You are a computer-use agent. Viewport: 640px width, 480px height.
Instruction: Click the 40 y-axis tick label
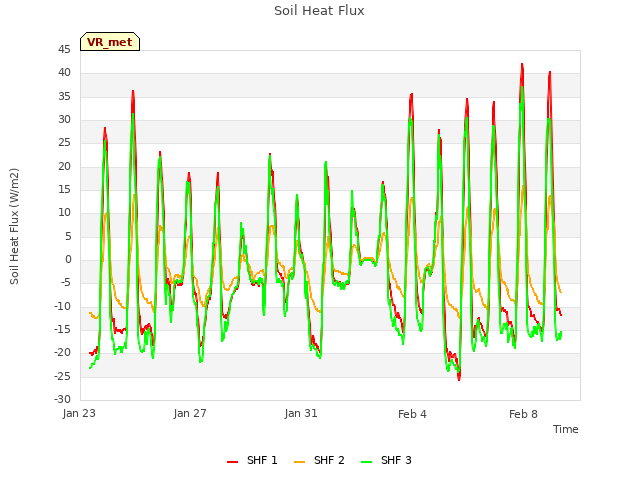click(64, 73)
